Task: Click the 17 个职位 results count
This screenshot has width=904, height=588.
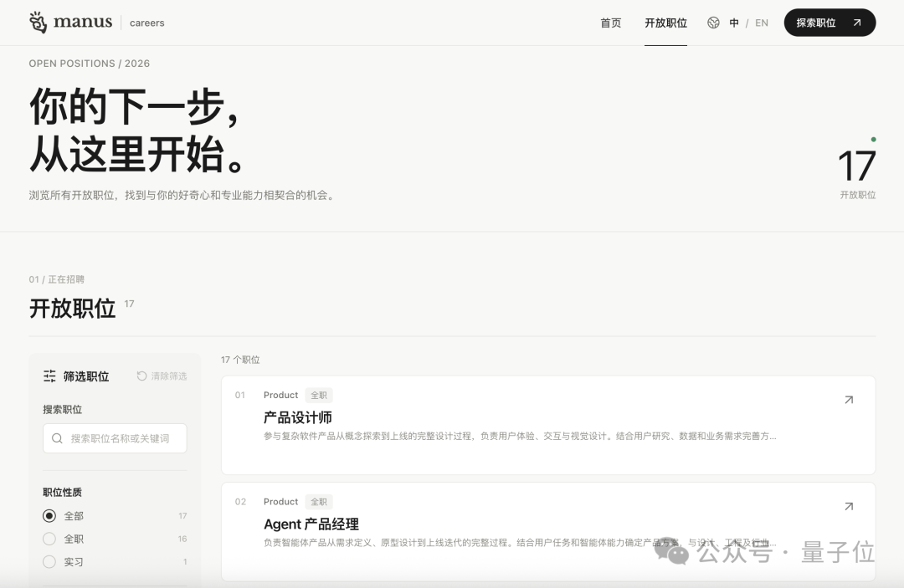Action: [x=240, y=360]
